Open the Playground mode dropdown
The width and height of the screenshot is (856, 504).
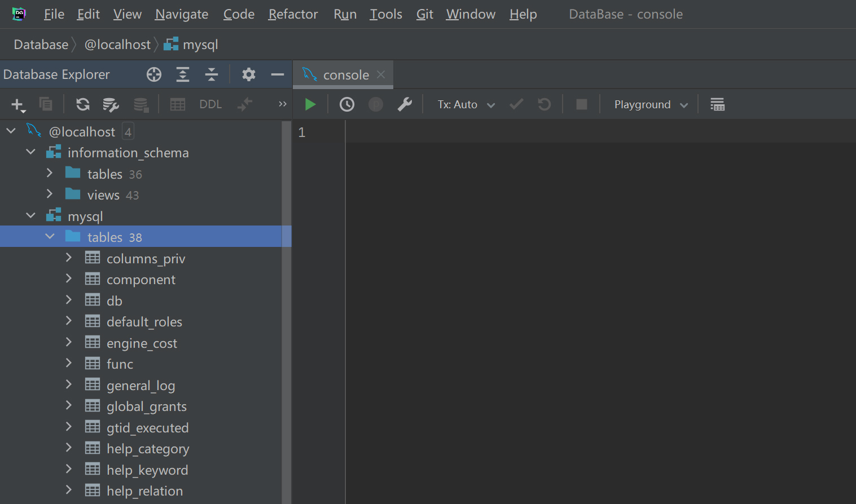[x=651, y=104]
